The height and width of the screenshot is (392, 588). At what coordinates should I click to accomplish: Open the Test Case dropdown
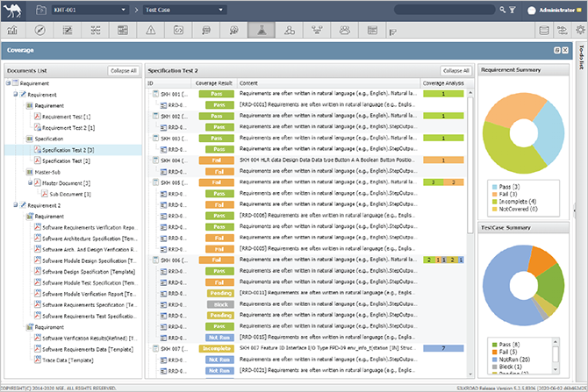185,10
